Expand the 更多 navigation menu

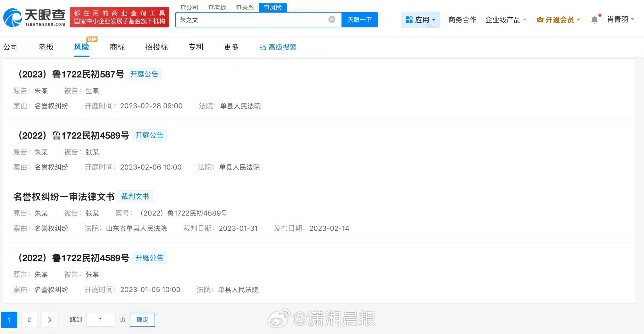[231, 47]
